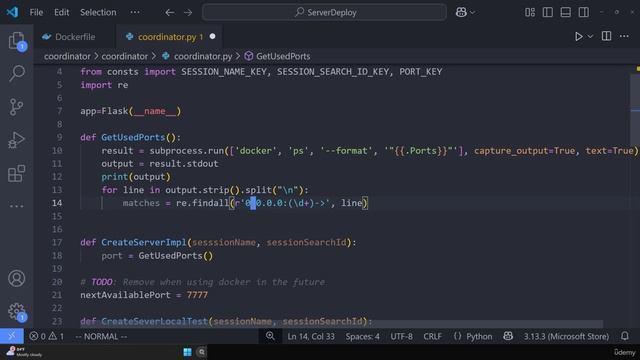This screenshot has height=360, width=640.
Task: Click print(output) on line 12
Action: point(136,177)
